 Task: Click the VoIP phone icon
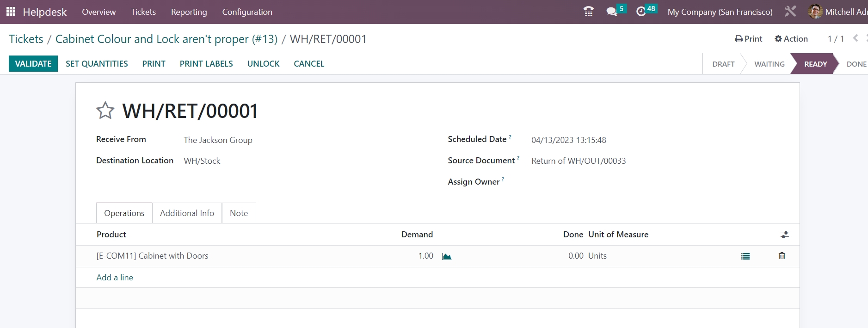[x=588, y=12]
